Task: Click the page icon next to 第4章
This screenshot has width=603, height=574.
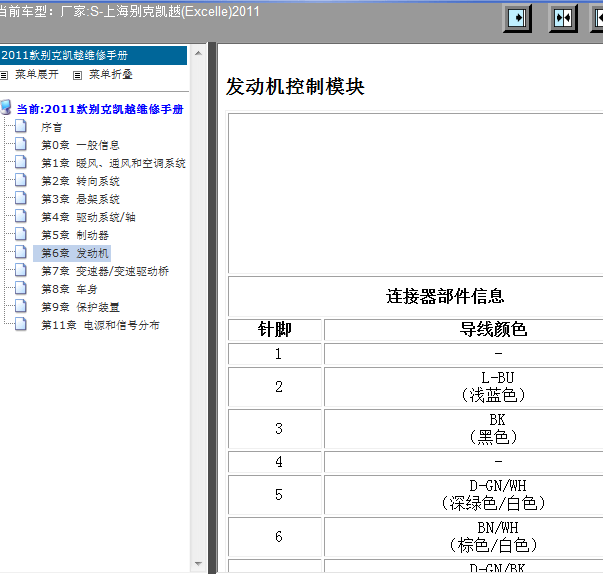Action: (x=21, y=216)
